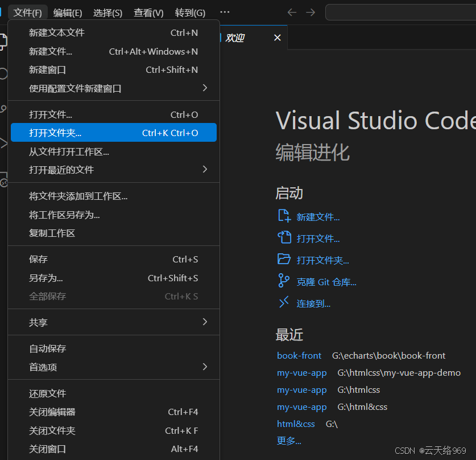Click the open file icon under 启动

coord(284,237)
